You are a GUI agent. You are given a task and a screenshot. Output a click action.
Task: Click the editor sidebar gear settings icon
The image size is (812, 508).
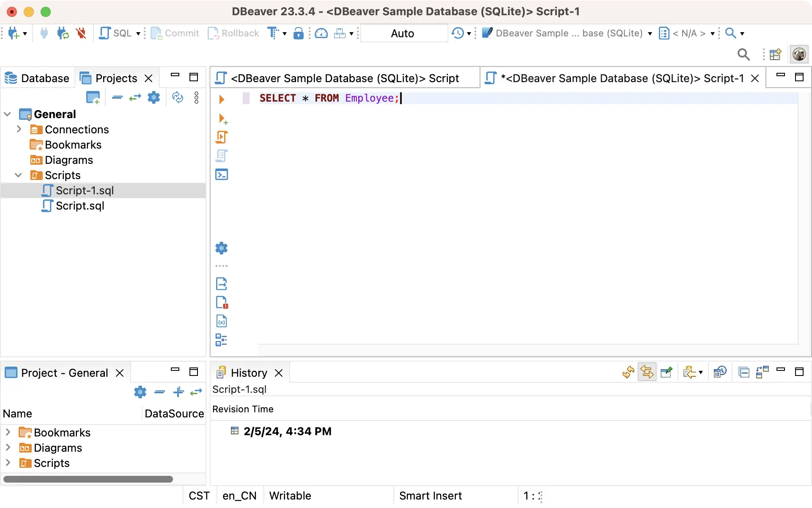[222, 248]
